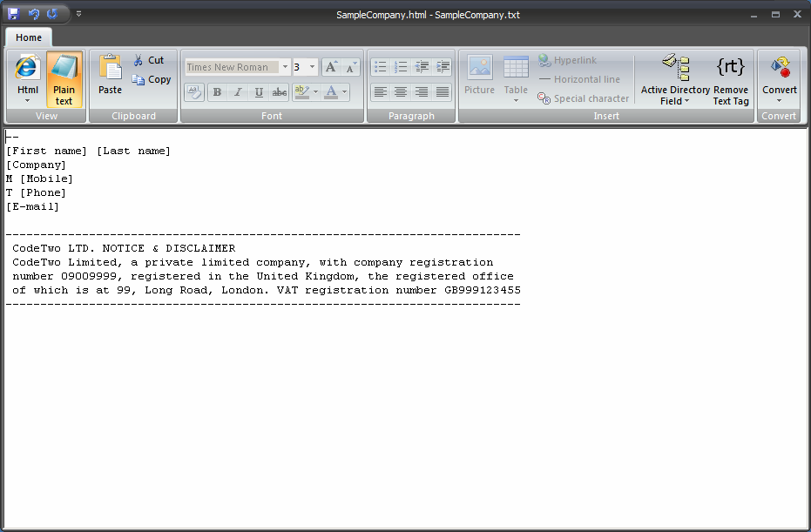
Task: Insert Special character
Action: coord(584,98)
